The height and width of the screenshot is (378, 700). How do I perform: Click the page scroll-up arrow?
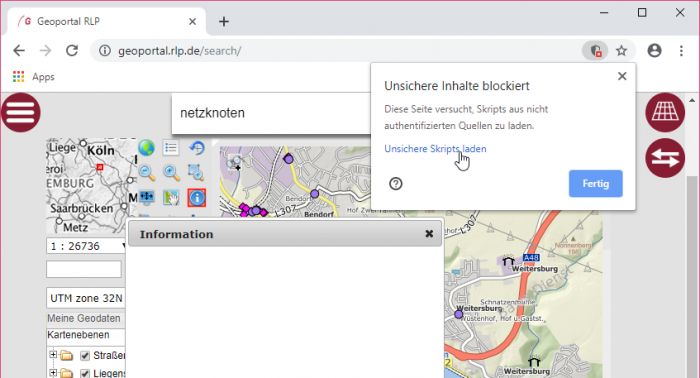click(x=692, y=100)
